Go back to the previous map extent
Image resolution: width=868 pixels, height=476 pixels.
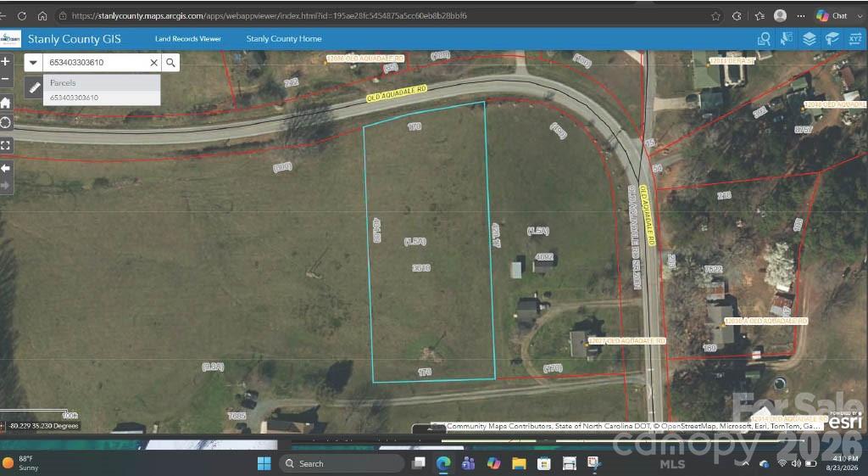(6, 168)
